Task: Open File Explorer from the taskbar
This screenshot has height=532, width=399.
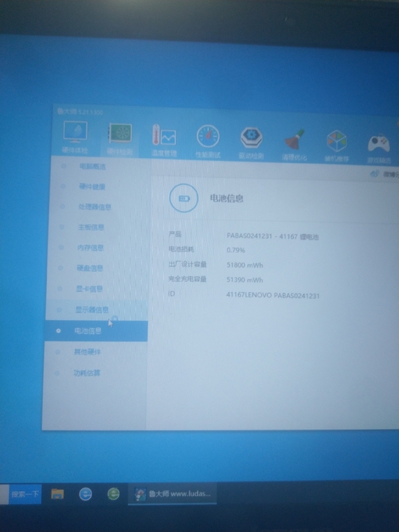Action: point(57,494)
